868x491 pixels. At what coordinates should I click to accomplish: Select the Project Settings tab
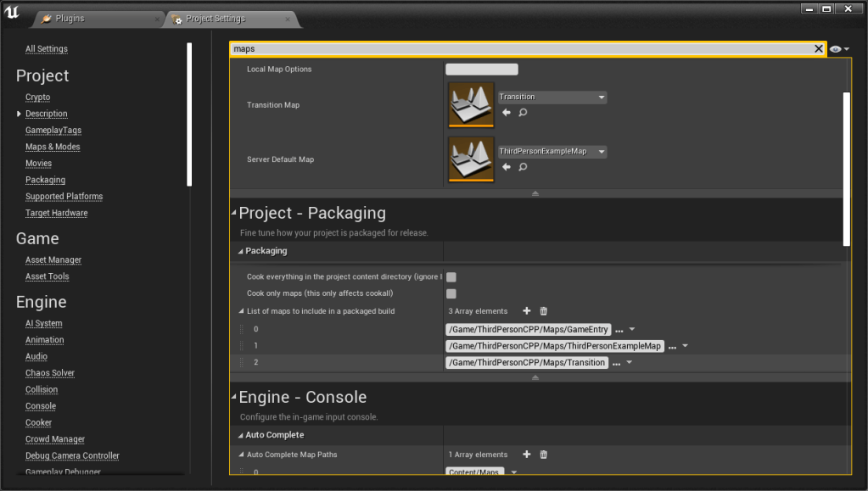tap(216, 19)
